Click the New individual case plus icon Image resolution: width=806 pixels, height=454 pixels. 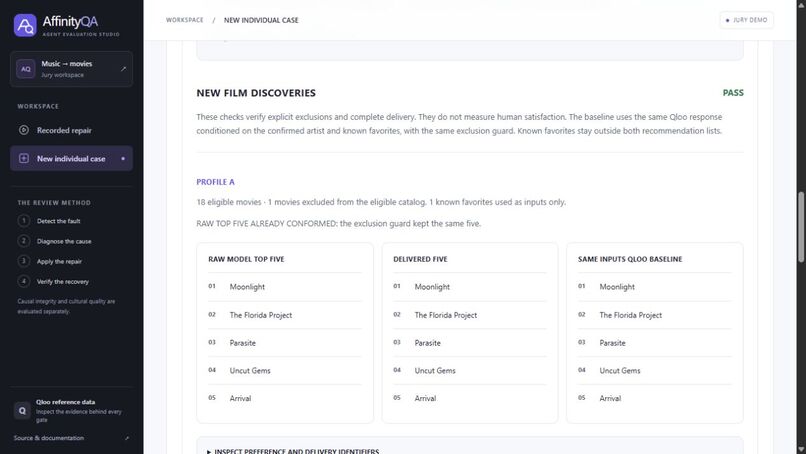pos(24,158)
